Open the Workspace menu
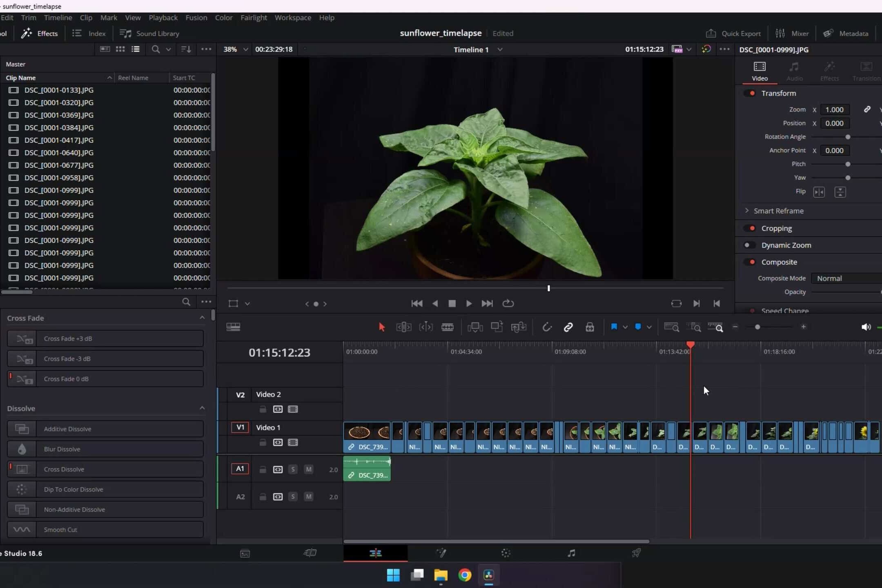 (293, 18)
